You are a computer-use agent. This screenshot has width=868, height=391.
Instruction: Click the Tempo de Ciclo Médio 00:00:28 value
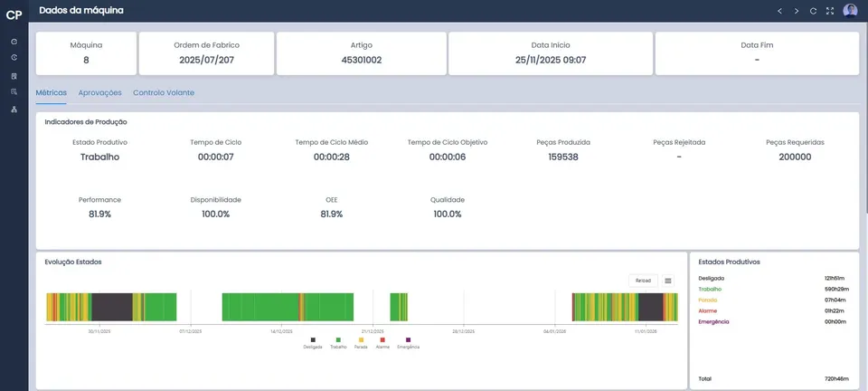[x=332, y=157]
